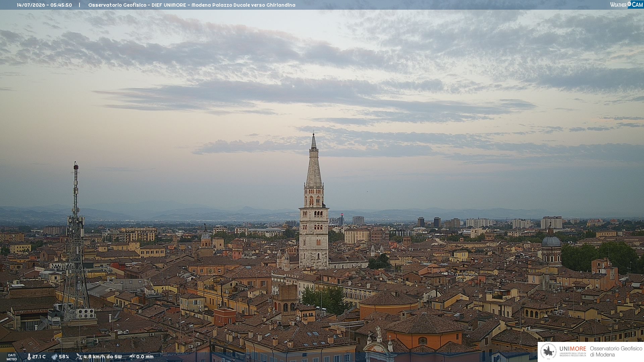Screen dimensions: 644x362
Task: Click the humidity water drops icon
Action: pos(54,357)
